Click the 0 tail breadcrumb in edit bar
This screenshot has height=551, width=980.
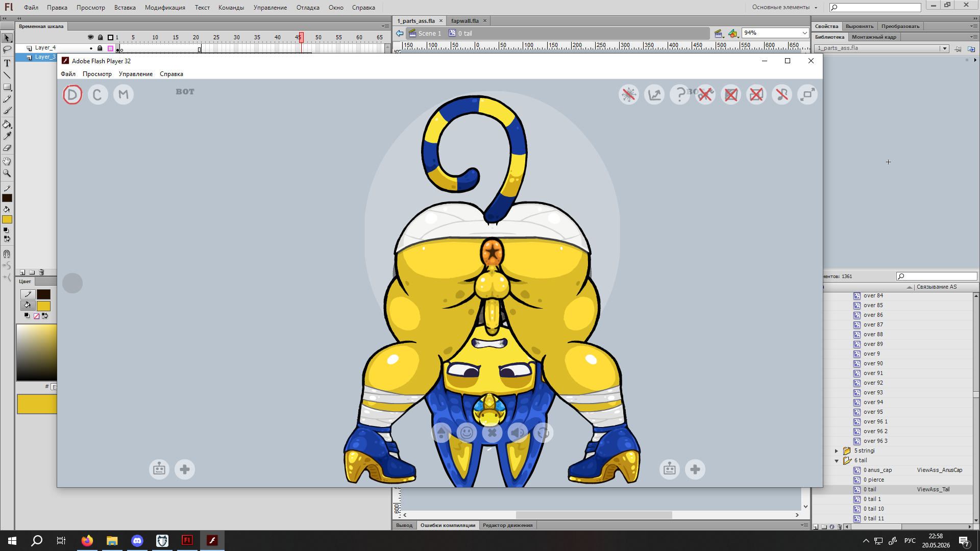pos(460,34)
